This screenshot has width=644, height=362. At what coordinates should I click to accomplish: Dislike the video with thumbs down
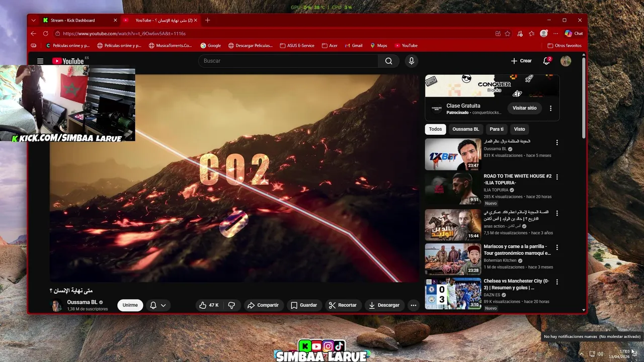(231, 305)
